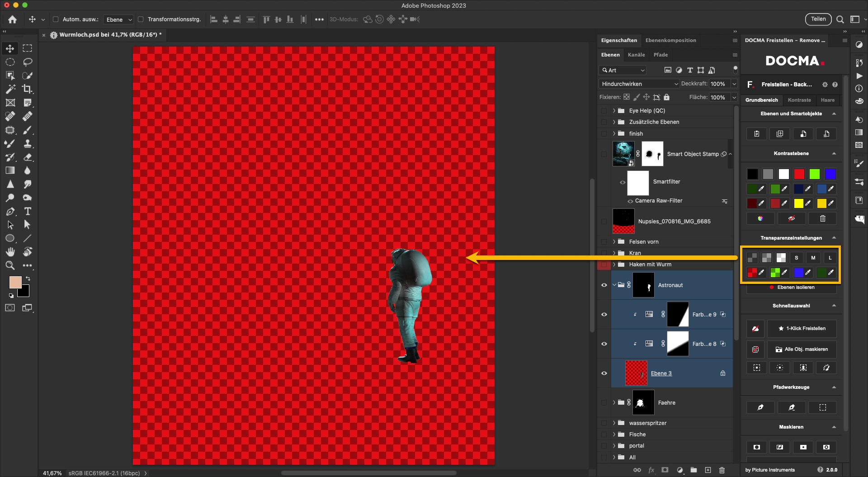The image size is (868, 477).
Task: Click the Smart Object Stamp layer thumbnail
Action: [x=623, y=154]
